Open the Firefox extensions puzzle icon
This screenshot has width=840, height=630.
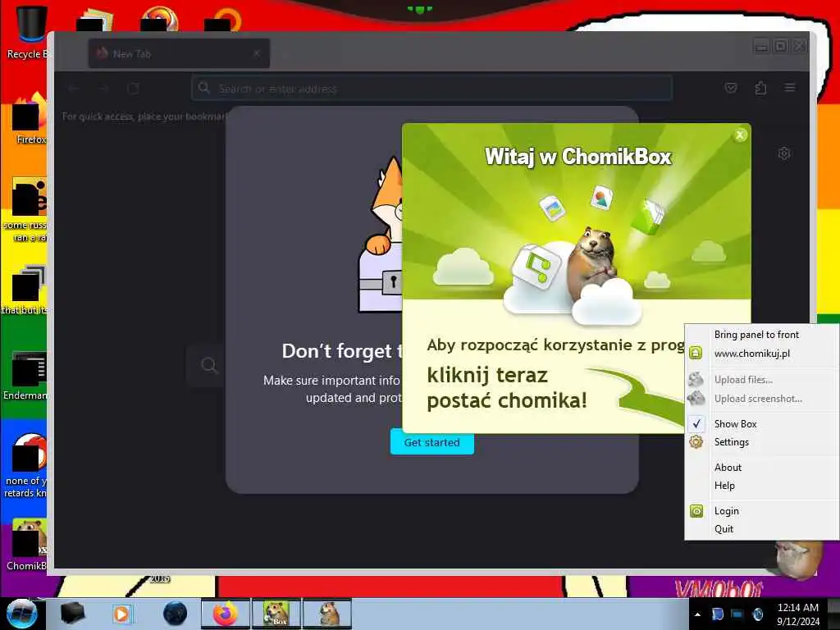click(x=760, y=88)
